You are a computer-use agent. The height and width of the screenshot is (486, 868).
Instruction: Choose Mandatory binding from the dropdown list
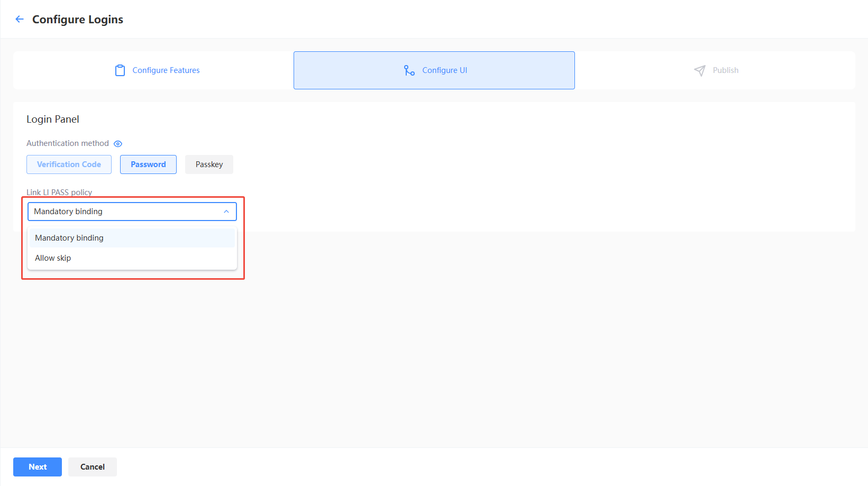(x=132, y=238)
